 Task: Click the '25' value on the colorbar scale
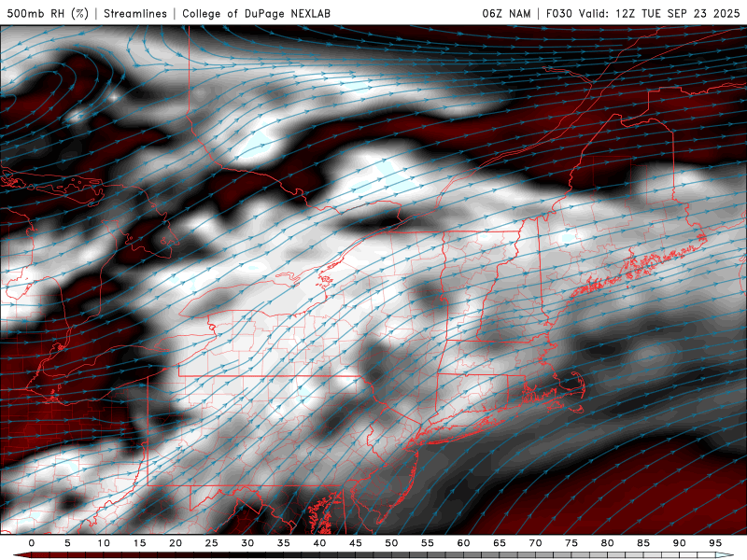pos(212,543)
